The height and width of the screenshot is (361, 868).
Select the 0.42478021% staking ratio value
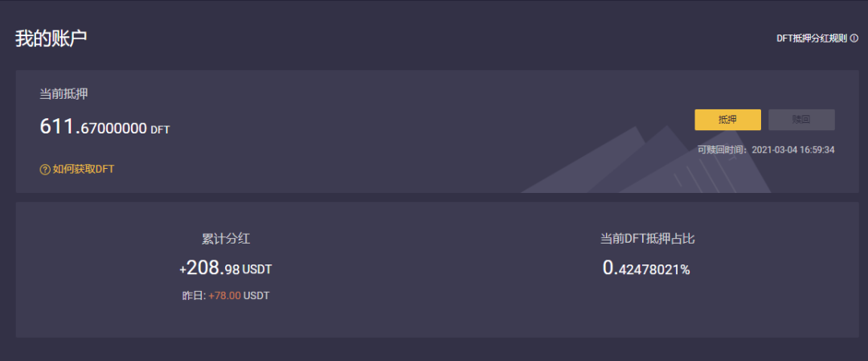point(646,269)
